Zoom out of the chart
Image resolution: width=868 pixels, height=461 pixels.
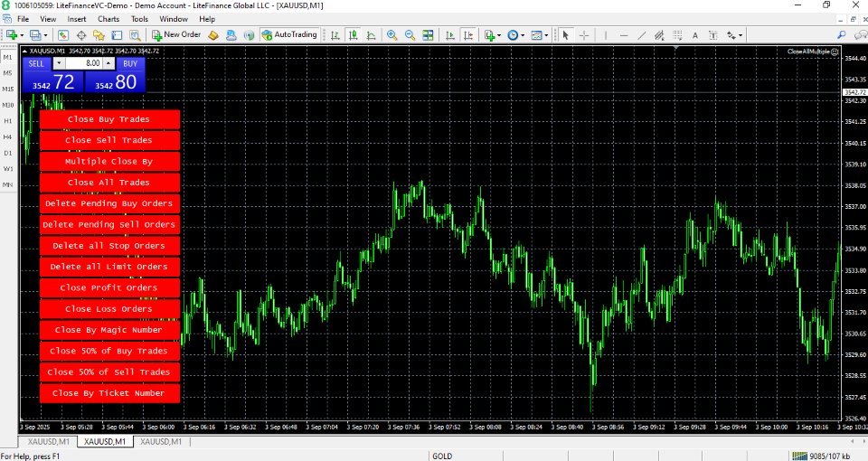coord(410,35)
